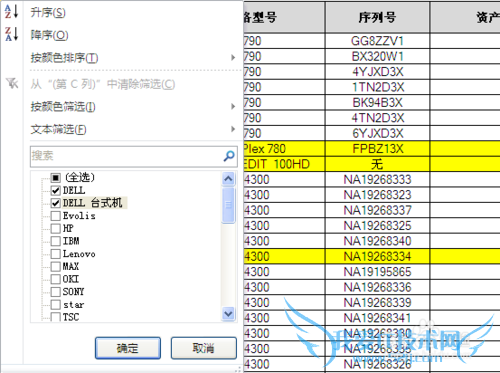Select the Plex 780 model cell

click(x=284, y=149)
